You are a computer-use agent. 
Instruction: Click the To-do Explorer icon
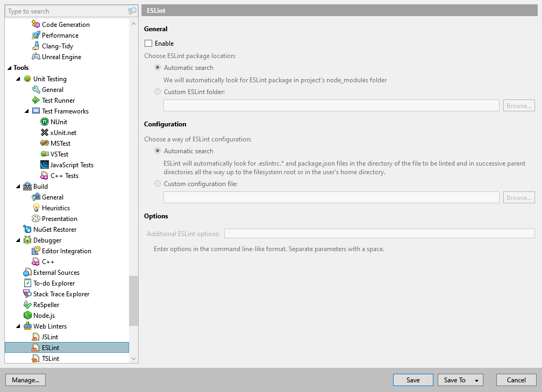(x=27, y=283)
